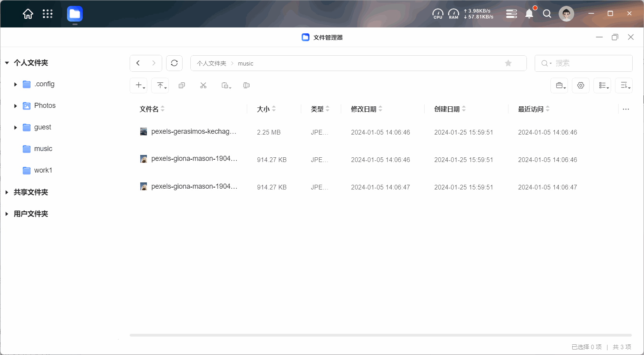The width and height of the screenshot is (644, 355).
Task: Open the upload menu button
Action: 160,85
